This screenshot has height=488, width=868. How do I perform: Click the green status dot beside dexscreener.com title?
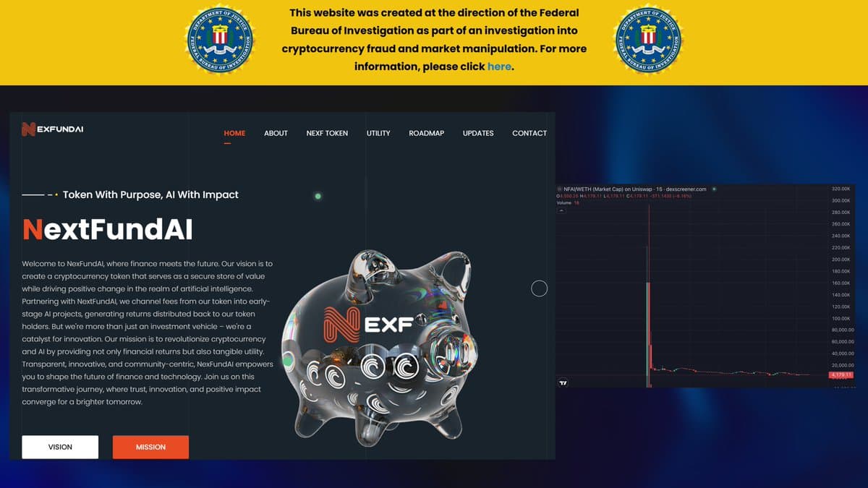click(x=714, y=189)
